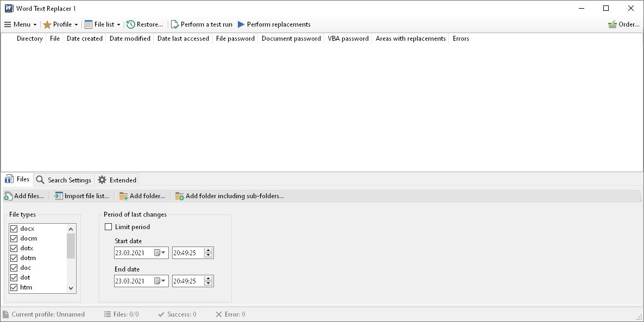Switch to the Search Settings tab

point(64,180)
